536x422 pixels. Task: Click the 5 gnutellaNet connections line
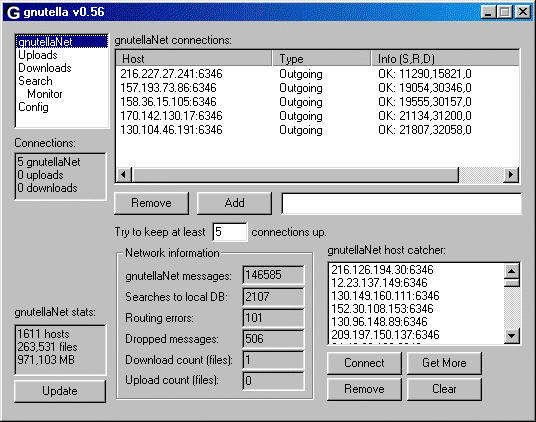pos(49,162)
